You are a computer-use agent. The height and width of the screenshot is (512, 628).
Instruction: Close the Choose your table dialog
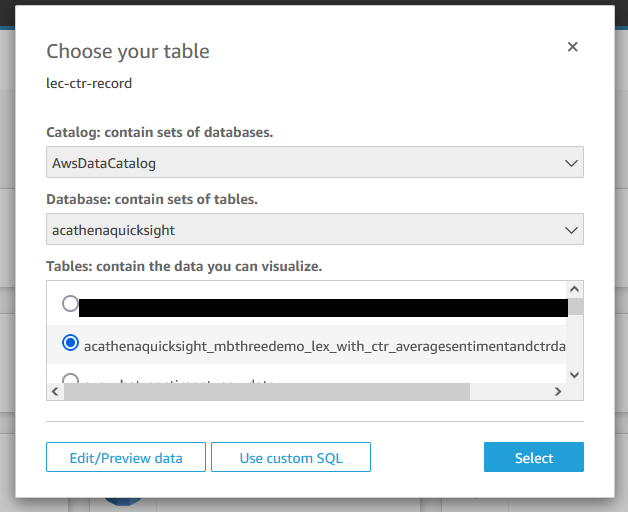572,47
